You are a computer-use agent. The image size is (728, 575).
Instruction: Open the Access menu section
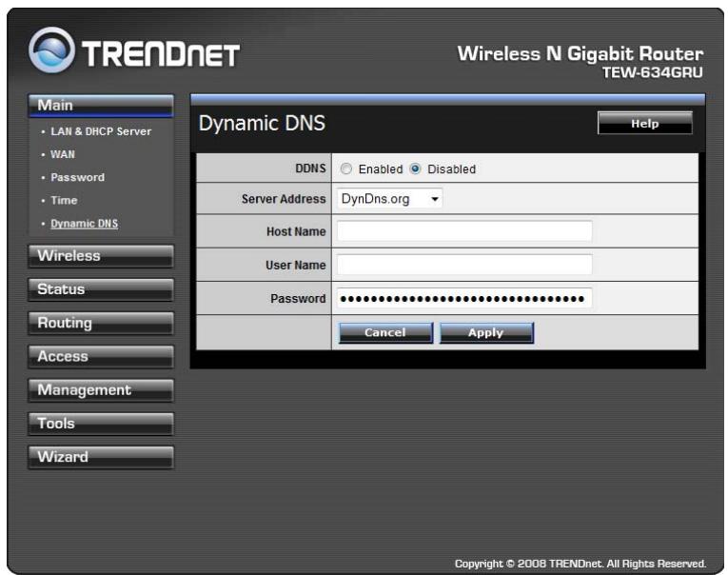pos(101,356)
